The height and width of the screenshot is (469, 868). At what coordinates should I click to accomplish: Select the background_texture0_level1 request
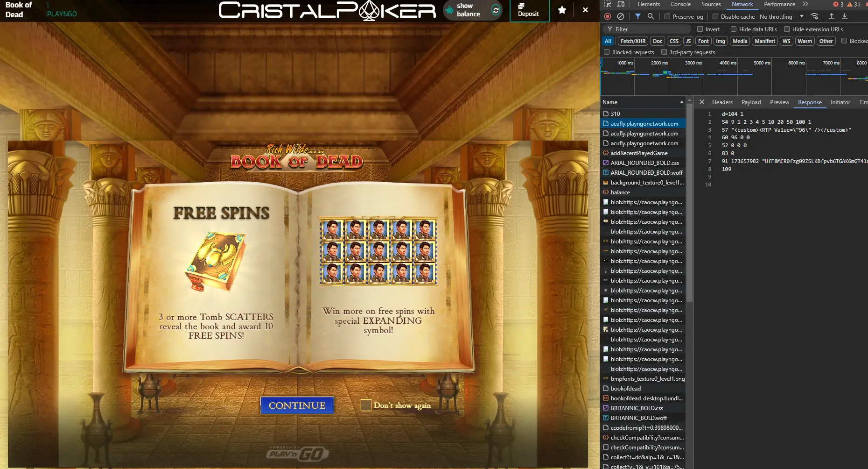coord(643,182)
